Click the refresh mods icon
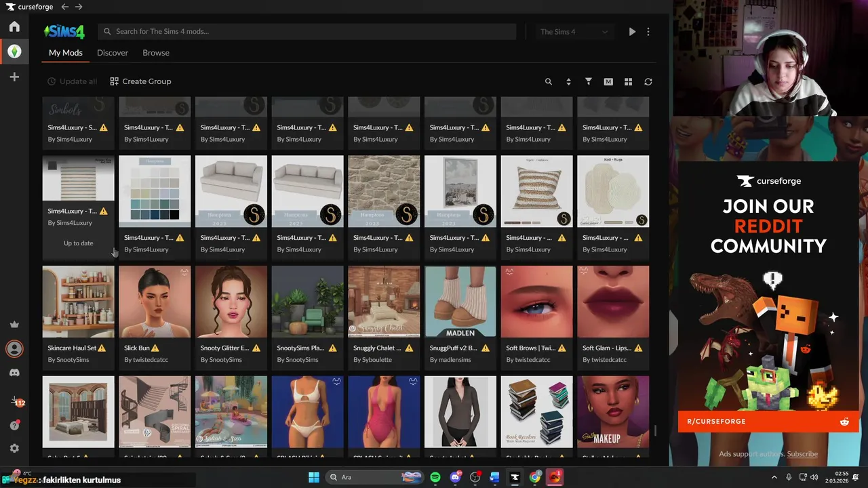 coord(648,81)
